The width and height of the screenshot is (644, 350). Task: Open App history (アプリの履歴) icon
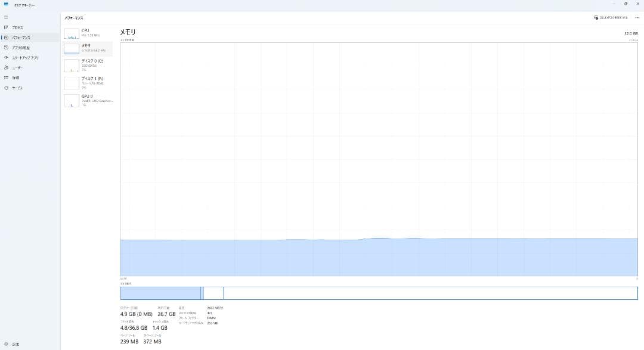click(6, 48)
